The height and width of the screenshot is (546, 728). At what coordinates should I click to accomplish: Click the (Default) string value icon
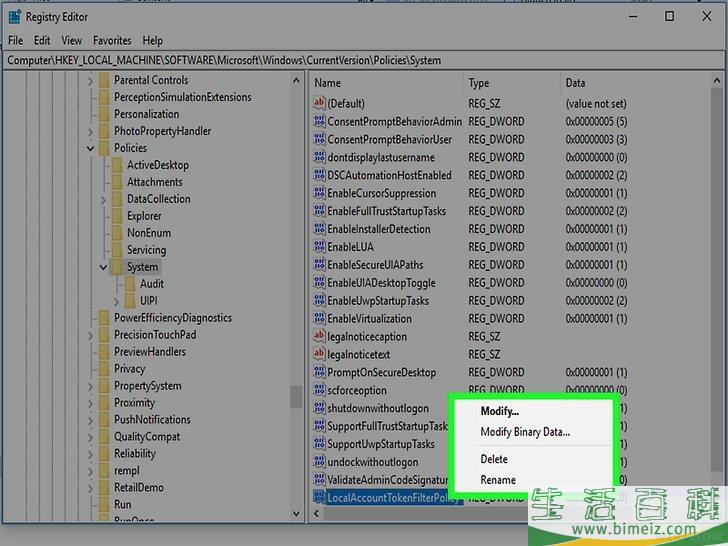coord(319,103)
